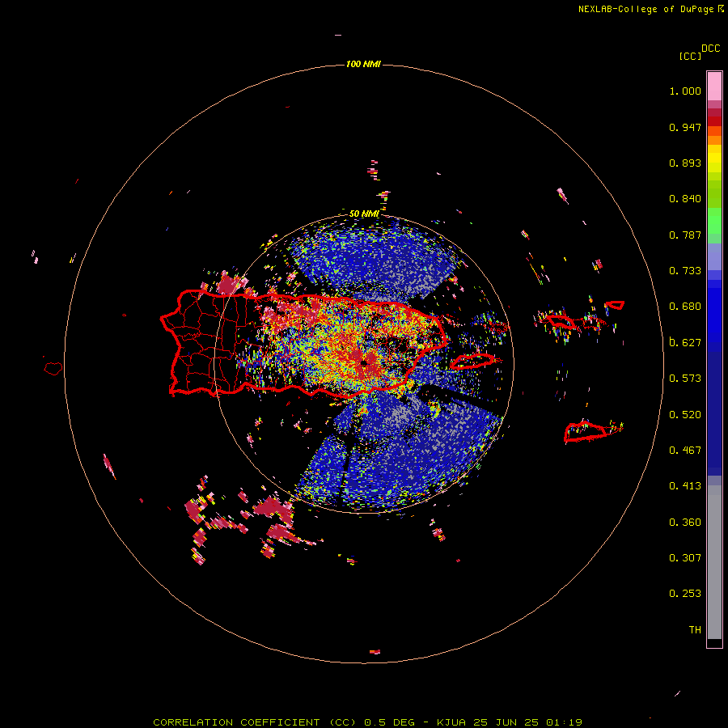Select the 0.520 scale value
The height and width of the screenshot is (728, 728).
click(x=685, y=414)
